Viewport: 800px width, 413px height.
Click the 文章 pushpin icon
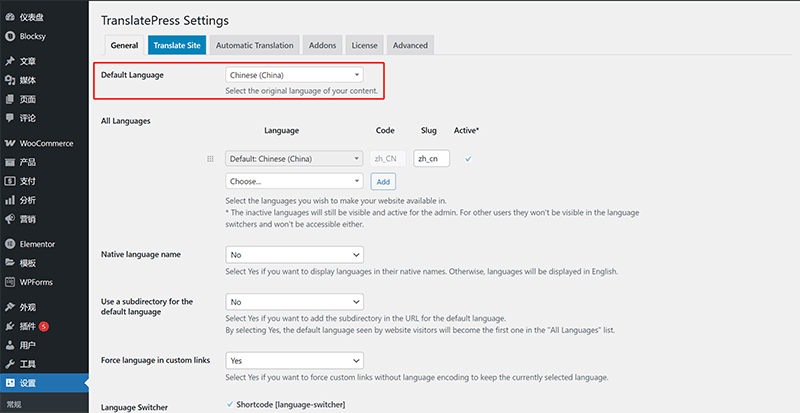[x=10, y=61]
